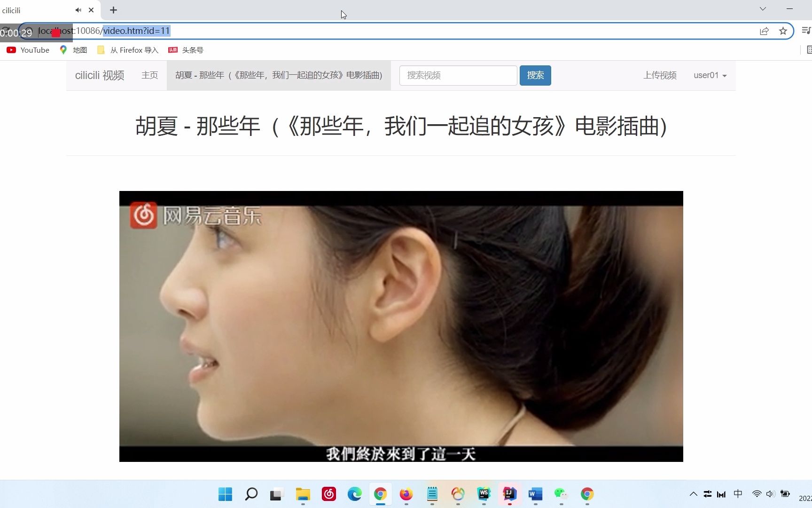The height and width of the screenshot is (508, 812).
Task: Open NetEase Cloud Music taskbar icon
Action: pyautogui.click(x=329, y=494)
